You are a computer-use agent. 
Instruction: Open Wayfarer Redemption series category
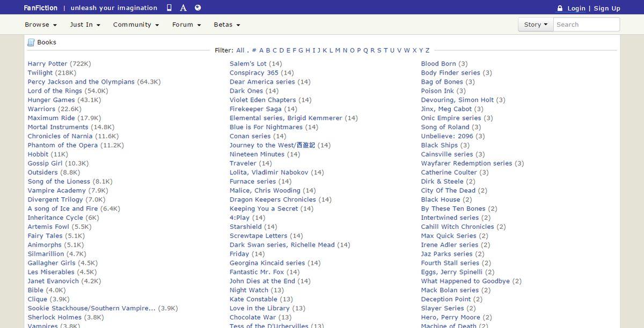coord(467,163)
